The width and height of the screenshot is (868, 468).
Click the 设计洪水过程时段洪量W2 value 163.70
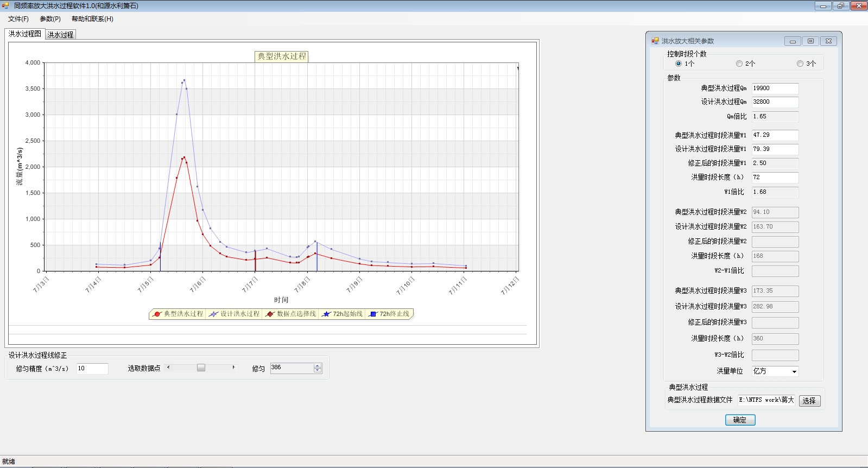pos(775,227)
